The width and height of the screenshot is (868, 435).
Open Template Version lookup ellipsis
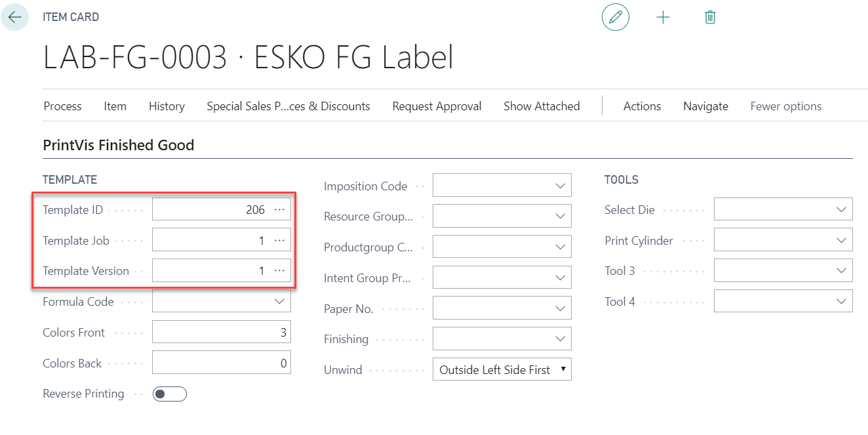(x=280, y=270)
